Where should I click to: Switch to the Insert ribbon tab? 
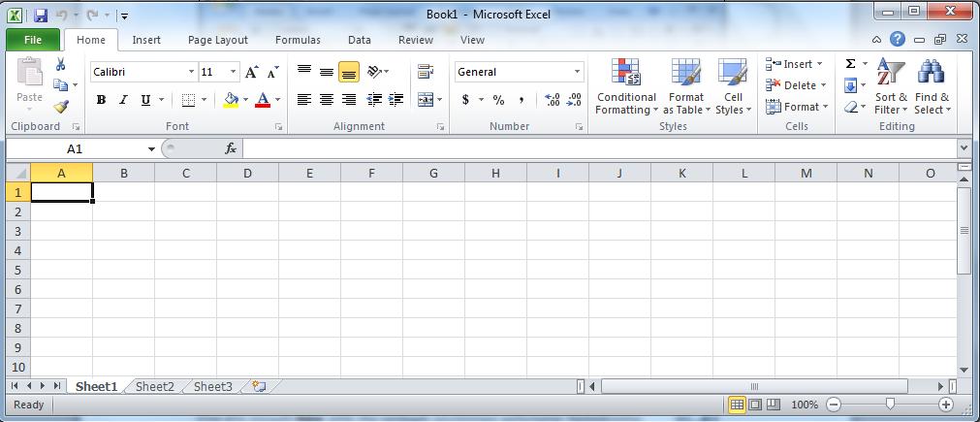146,40
